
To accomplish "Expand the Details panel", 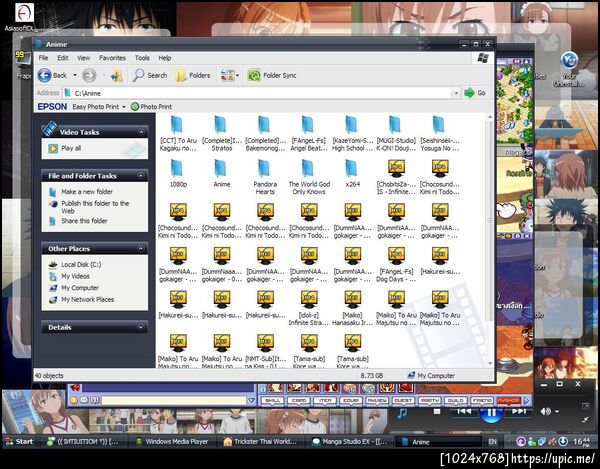I will [x=141, y=327].
